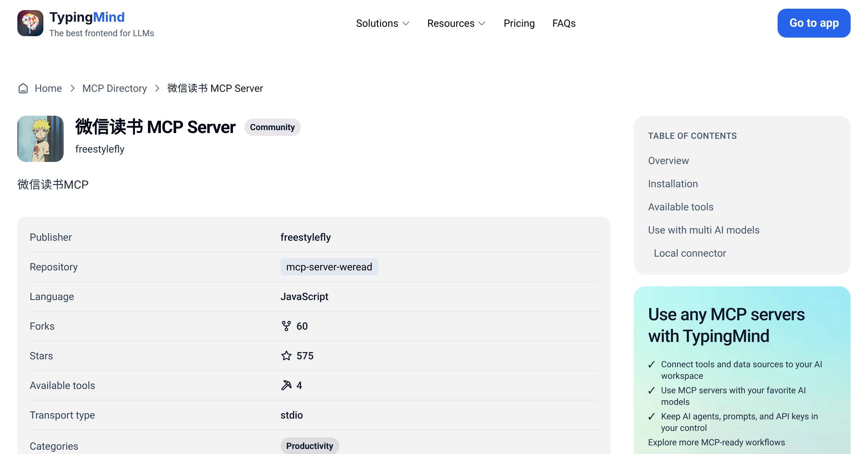Jump to Overview in table of contents
This screenshot has height=454, width=868.
click(x=668, y=160)
